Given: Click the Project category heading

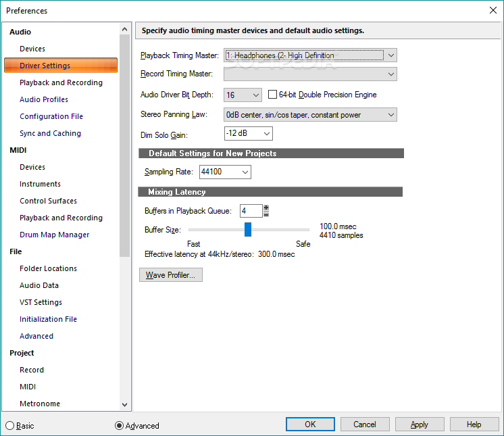Looking at the screenshot, I should 22,353.
